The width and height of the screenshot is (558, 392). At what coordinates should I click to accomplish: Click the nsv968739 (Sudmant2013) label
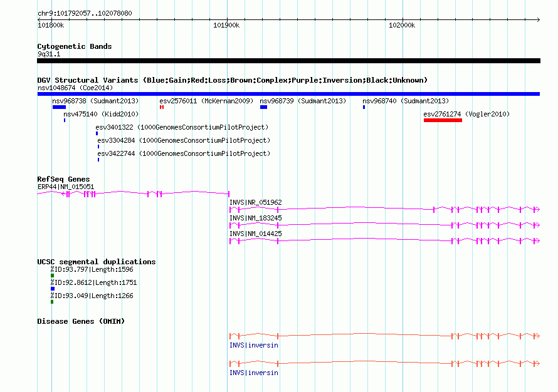[x=303, y=101]
